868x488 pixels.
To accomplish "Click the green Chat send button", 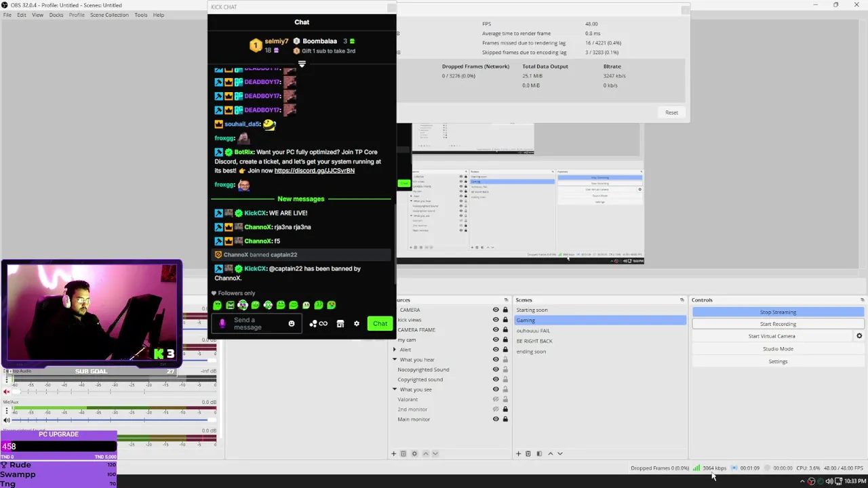I will click(x=380, y=323).
